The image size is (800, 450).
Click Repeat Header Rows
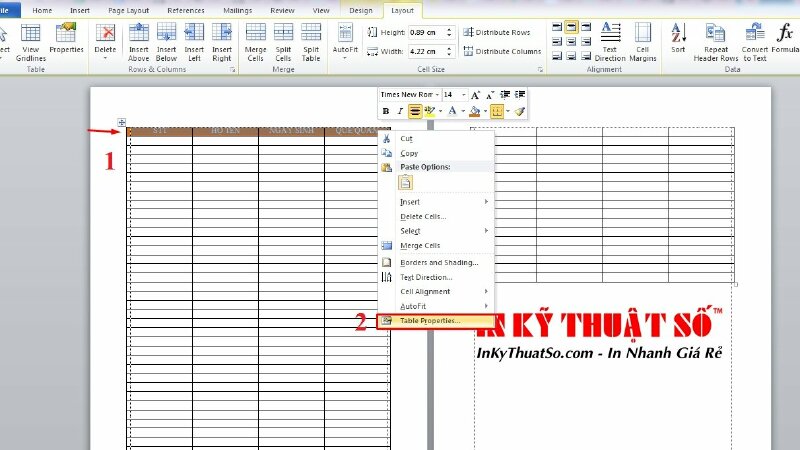(716, 42)
